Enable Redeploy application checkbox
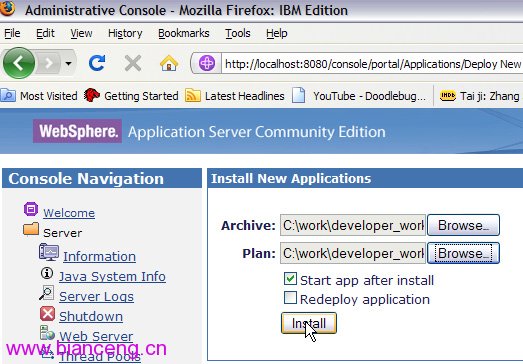 290,298
